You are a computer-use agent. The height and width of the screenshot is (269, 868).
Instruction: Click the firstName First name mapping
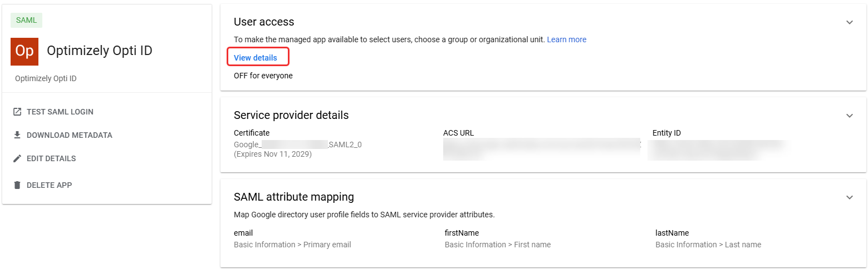point(497,245)
